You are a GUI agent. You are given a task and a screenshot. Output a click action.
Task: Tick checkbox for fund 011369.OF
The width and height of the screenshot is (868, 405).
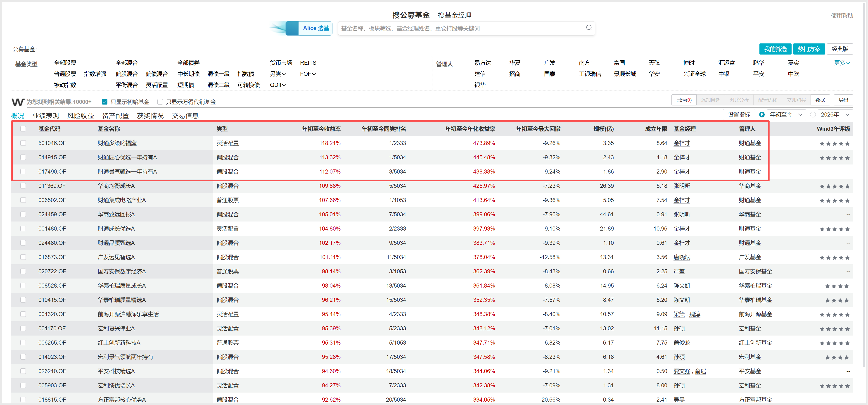(x=23, y=186)
